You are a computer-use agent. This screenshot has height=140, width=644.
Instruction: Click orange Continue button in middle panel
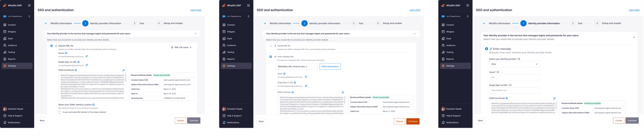pos(413,121)
